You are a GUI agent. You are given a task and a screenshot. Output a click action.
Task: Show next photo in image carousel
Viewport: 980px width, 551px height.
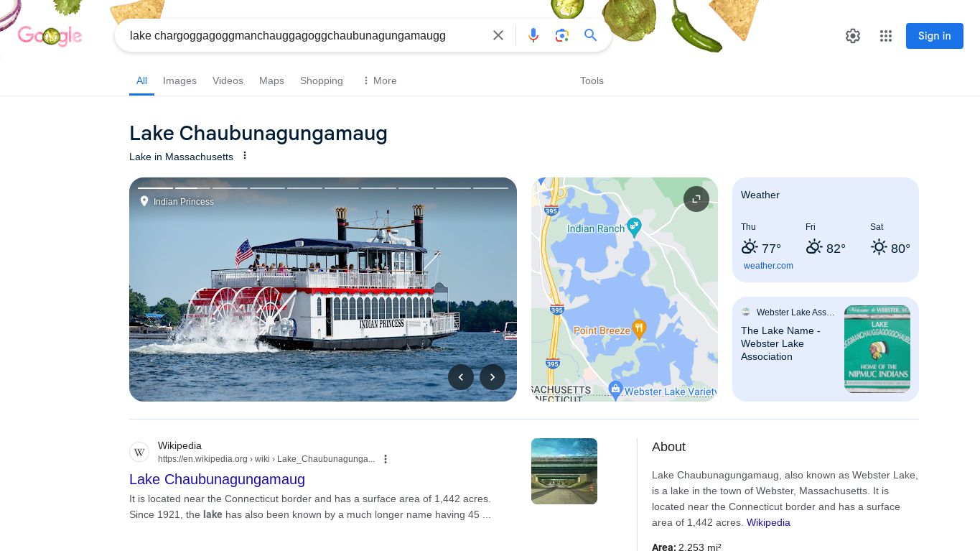point(493,377)
